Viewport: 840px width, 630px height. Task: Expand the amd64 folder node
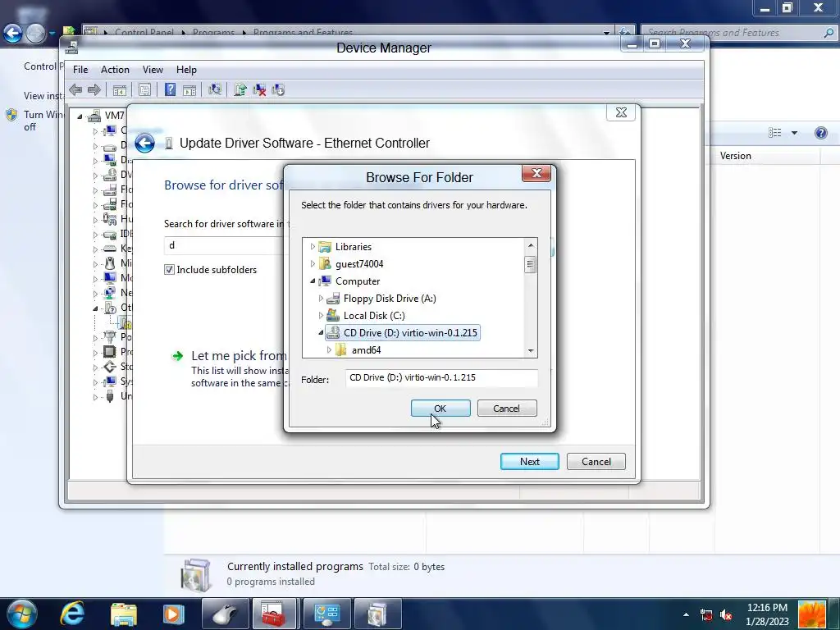(329, 349)
